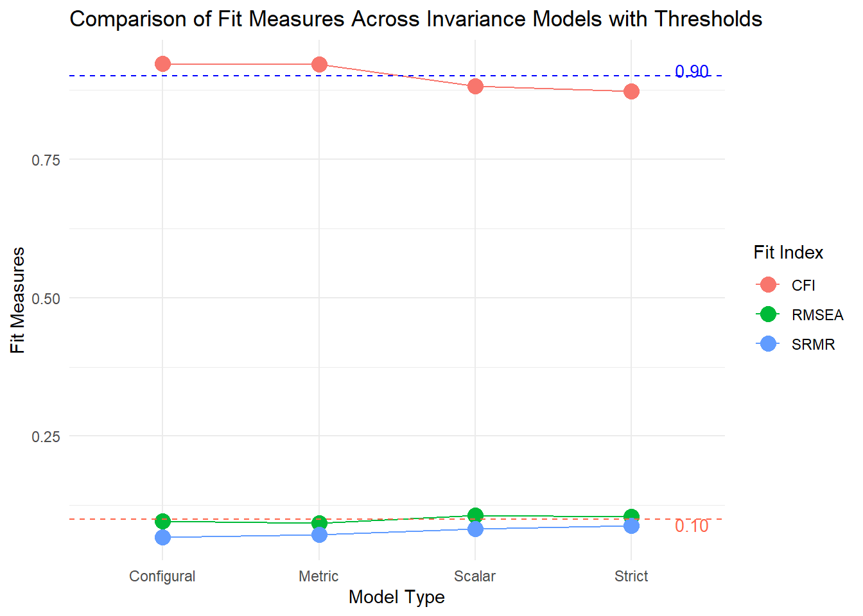
Task: Select the blue SRMR point at Strict
Action: [631, 526]
